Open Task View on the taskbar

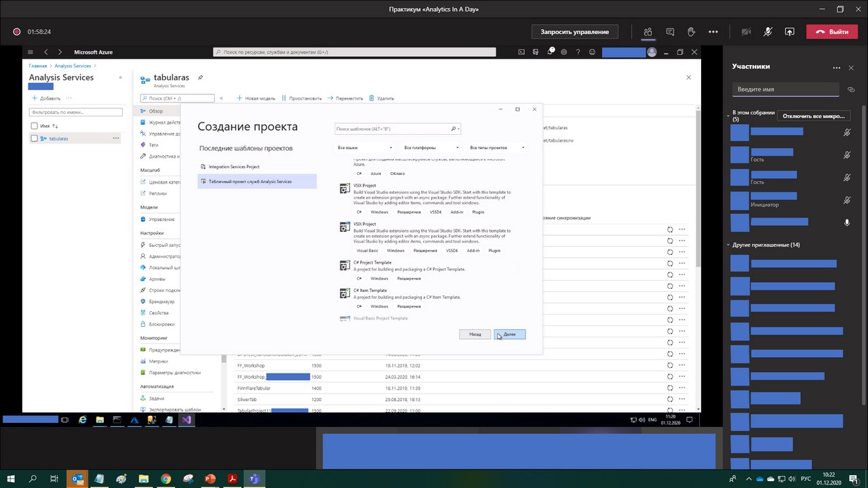[54, 479]
